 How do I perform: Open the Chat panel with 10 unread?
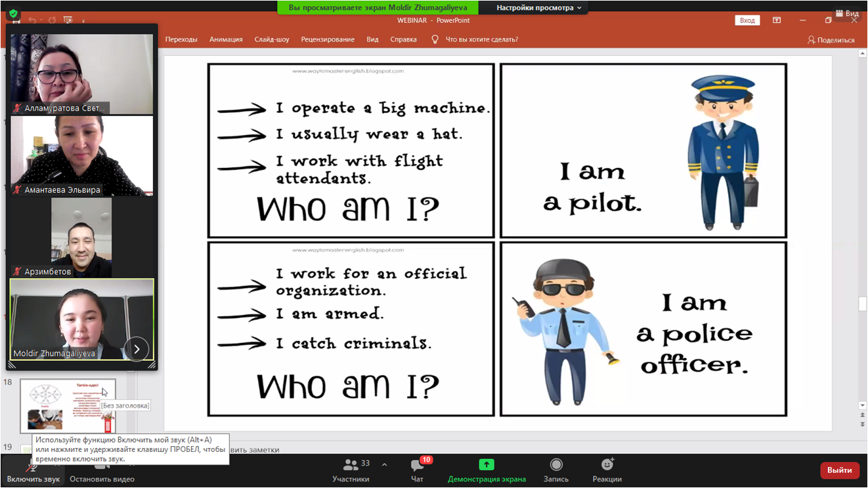pos(417,469)
